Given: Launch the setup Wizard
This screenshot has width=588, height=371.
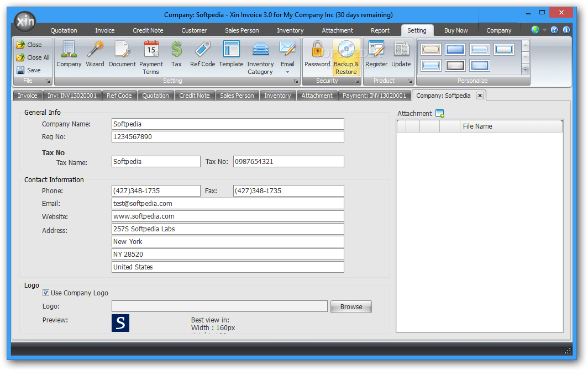Looking at the screenshot, I should tap(95, 54).
